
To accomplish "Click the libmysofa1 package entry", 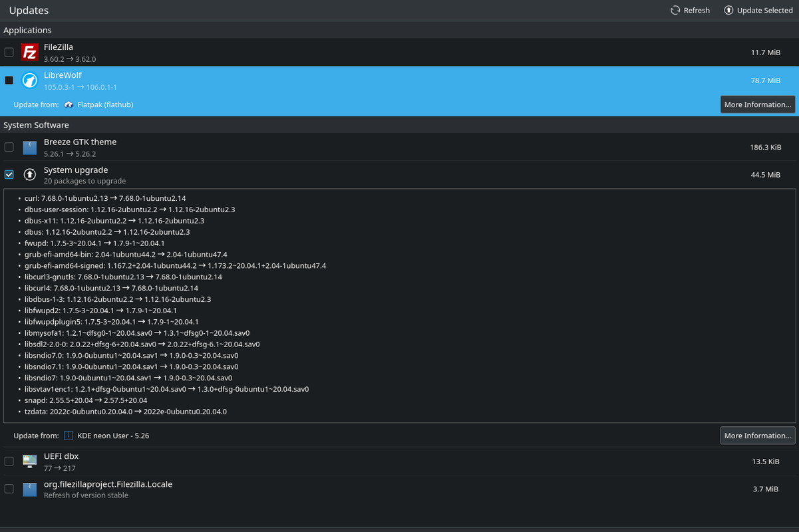I will tap(137, 333).
